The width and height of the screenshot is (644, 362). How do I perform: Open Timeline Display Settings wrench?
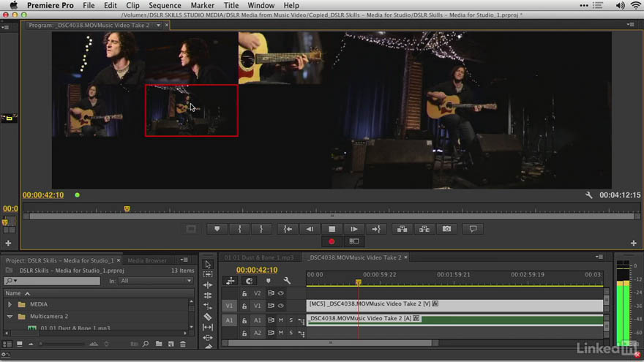pyautogui.click(x=287, y=281)
